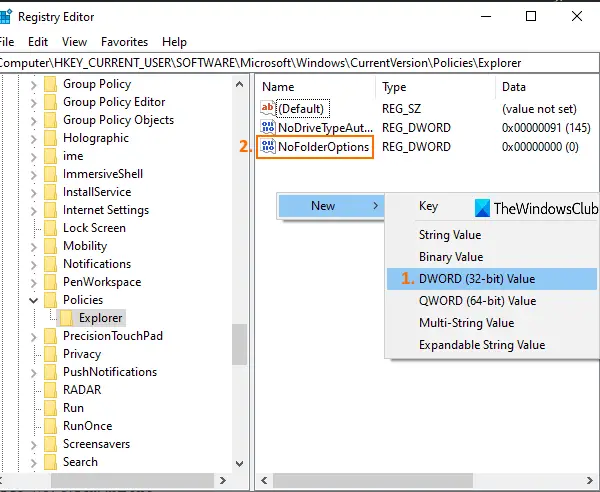Expand the PrecisionTouchPad key

point(34,336)
